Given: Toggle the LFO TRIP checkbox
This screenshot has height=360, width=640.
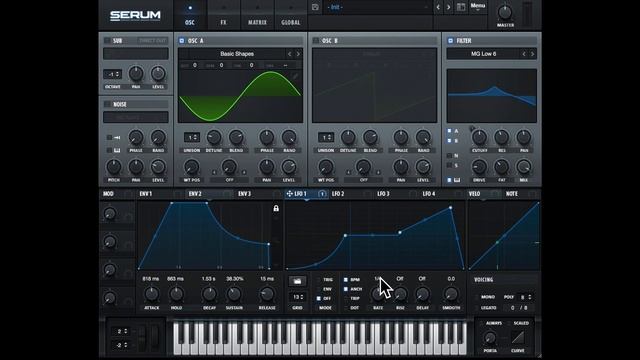Looking at the screenshot, I should (x=346, y=298).
